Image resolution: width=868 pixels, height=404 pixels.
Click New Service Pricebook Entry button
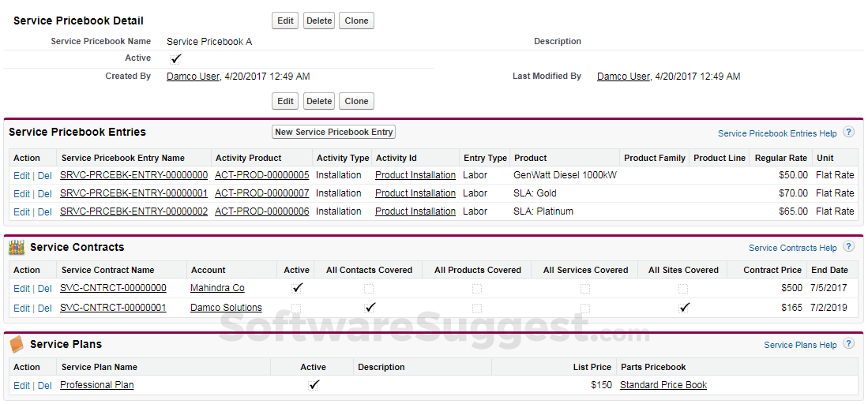tap(334, 132)
